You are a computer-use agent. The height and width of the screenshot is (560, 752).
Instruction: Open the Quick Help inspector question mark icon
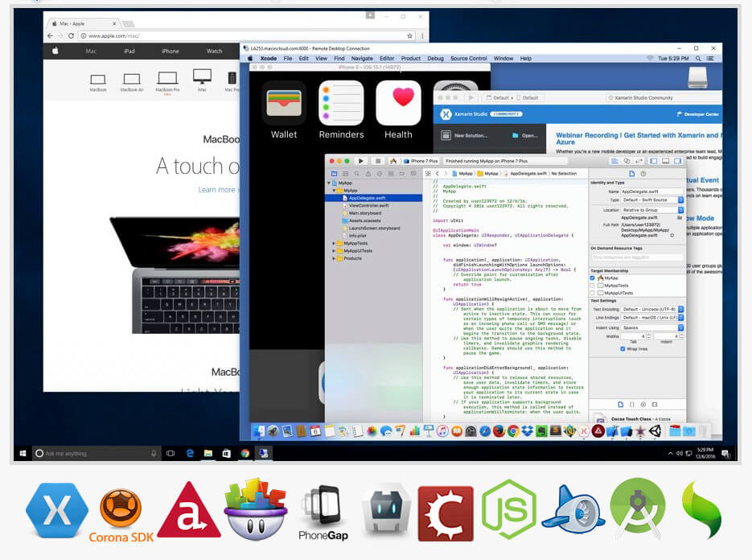pyautogui.click(x=643, y=174)
